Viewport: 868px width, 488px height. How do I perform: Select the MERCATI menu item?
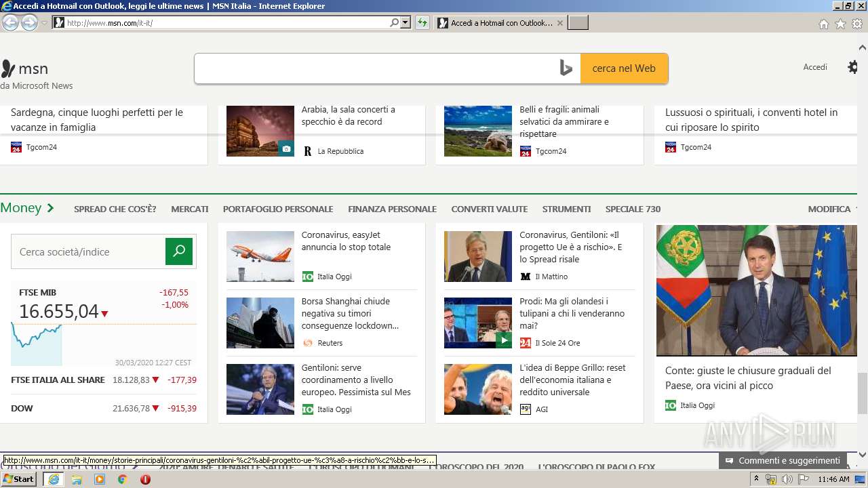(190, 209)
